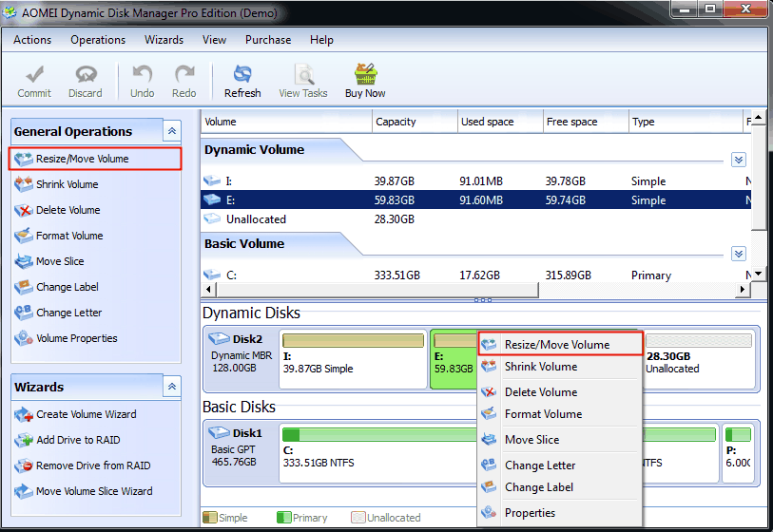Open Properties from context menu
Screen dimensions: 773x532
561,512
